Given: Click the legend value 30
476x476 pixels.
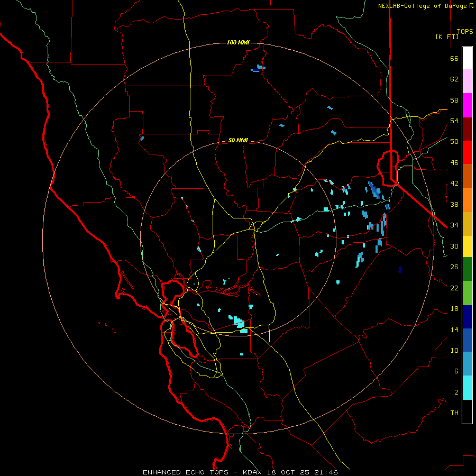Looking at the screenshot, I should coord(454,246).
